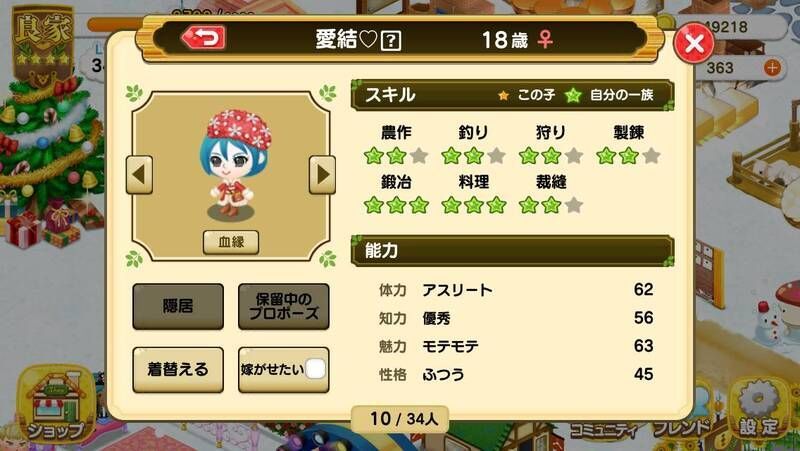Click the 10 / 34人 page counter
This screenshot has width=800, height=451.
tap(401, 419)
